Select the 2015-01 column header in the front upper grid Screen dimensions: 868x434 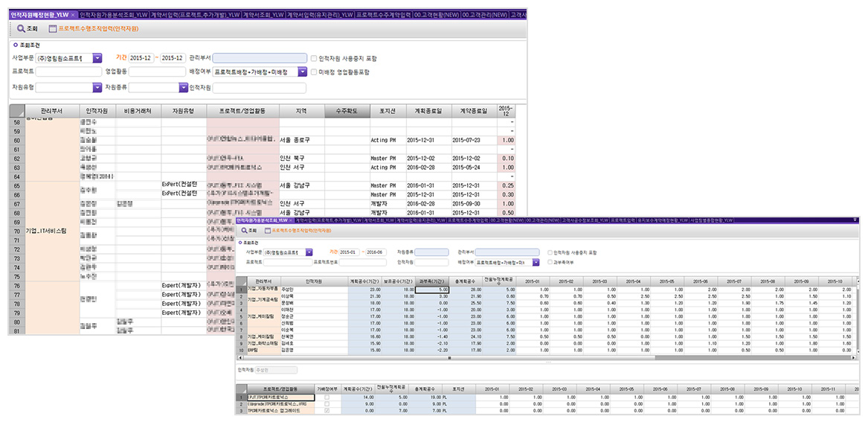coord(534,281)
